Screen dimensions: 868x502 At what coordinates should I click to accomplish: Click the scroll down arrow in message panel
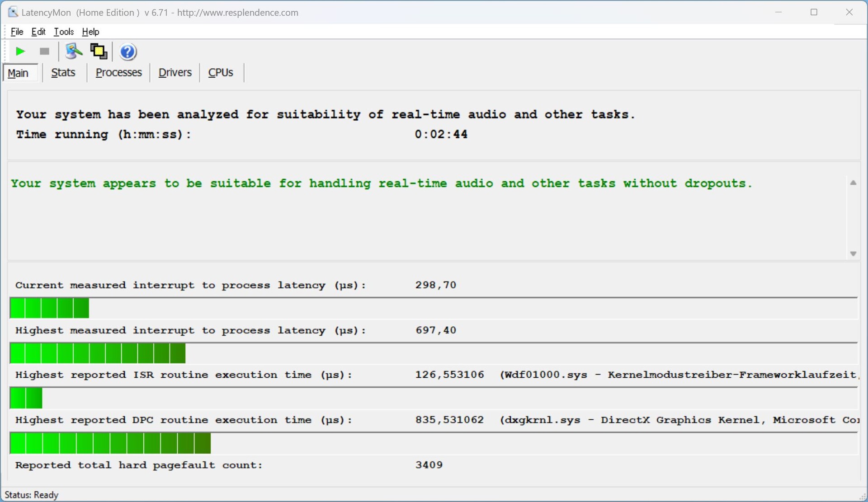tap(853, 253)
